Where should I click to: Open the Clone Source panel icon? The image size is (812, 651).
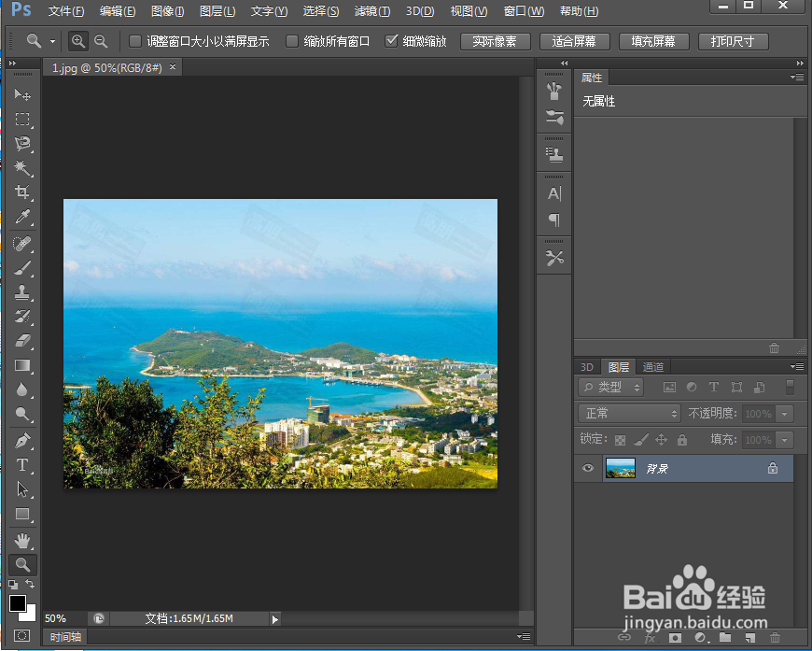point(554,154)
